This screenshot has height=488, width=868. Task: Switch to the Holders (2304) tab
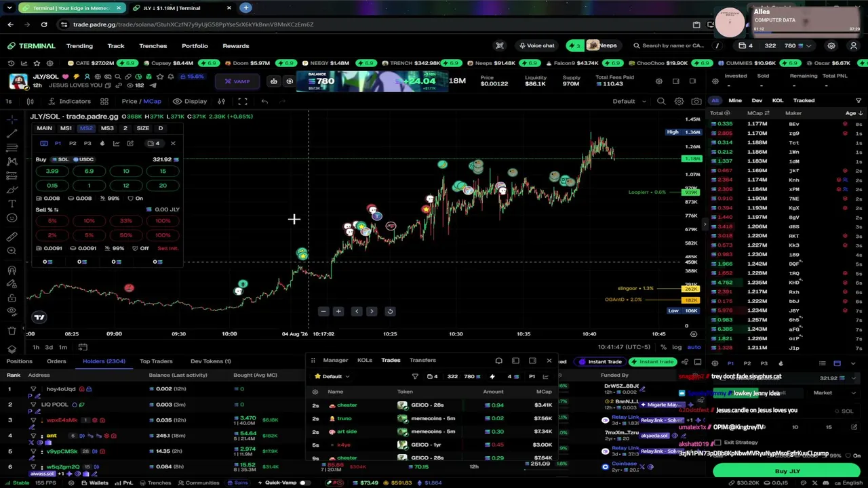[x=104, y=361]
